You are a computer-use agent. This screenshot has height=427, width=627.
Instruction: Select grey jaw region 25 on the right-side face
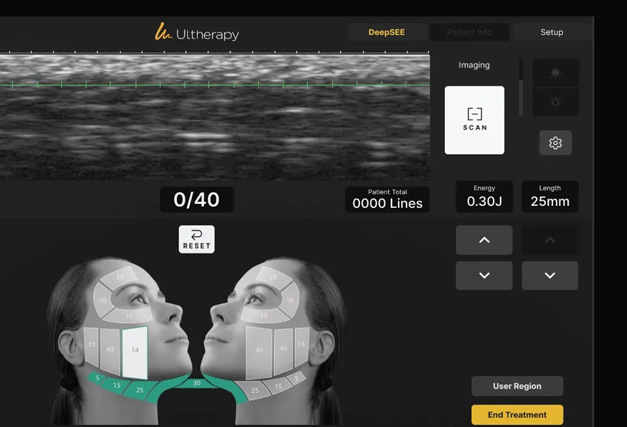254,390
